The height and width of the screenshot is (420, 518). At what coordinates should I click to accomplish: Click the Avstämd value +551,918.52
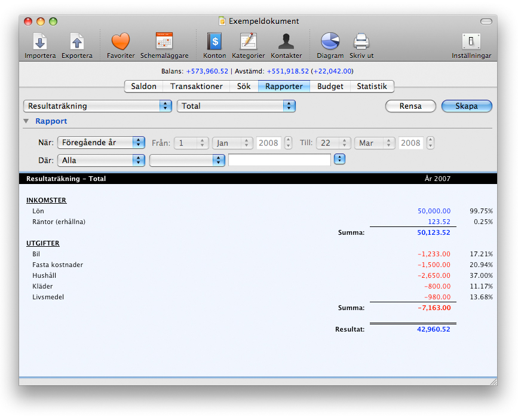click(x=288, y=71)
